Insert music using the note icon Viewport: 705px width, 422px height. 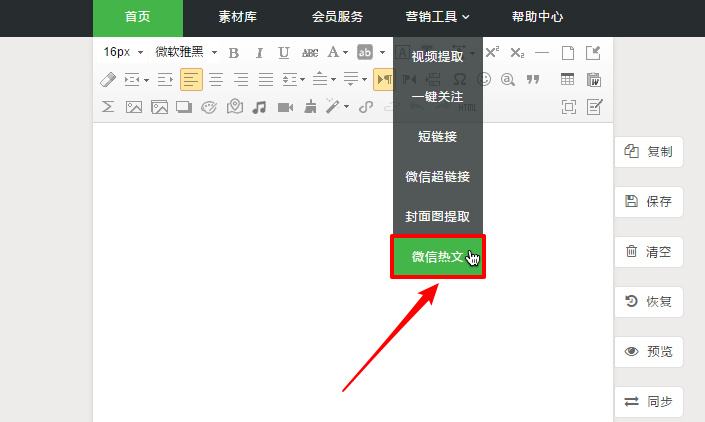(x=259, y=107)
